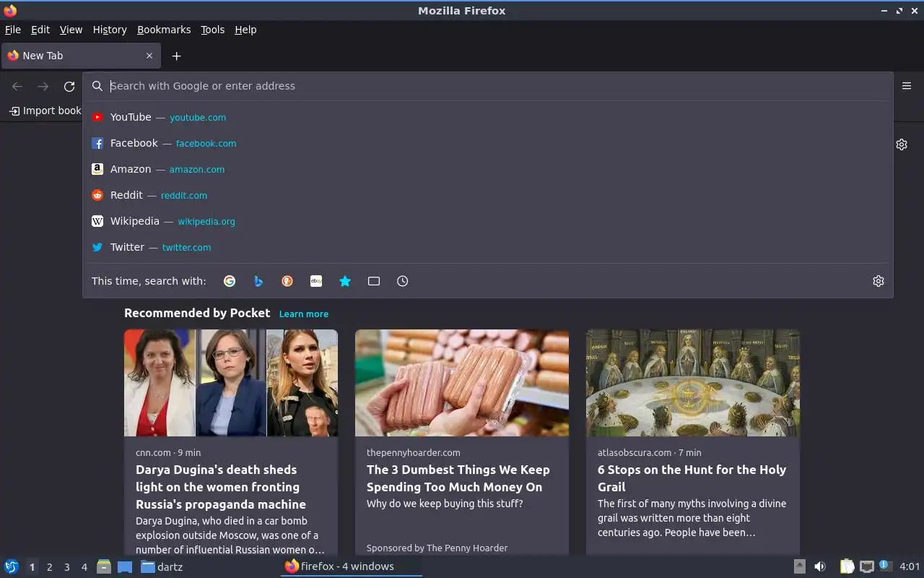Viewport: 924px width, 578px height.
Task: Open the Bookmarks menu
Action: click(x=164, y=30)
